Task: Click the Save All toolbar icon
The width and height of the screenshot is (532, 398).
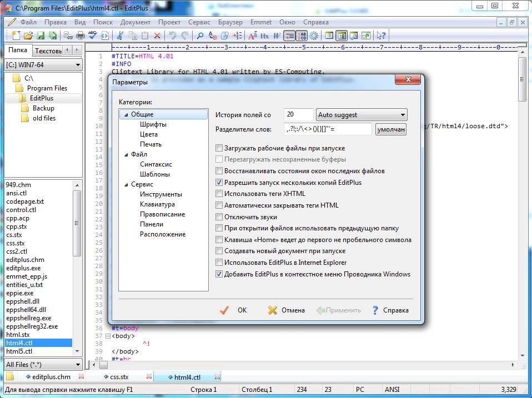Action: point(53,36)
